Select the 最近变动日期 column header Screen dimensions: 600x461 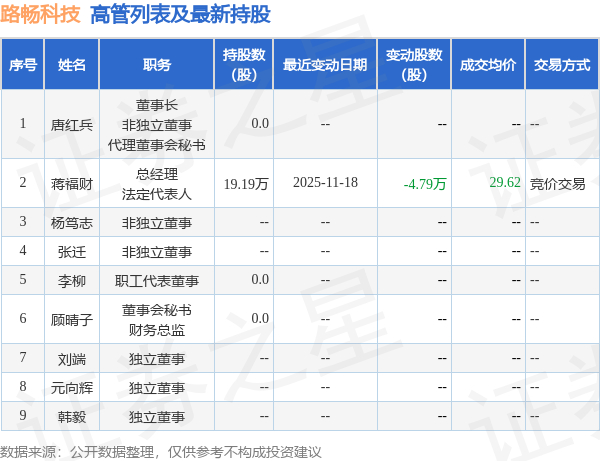pyautogui.click(x=325, y=65)
